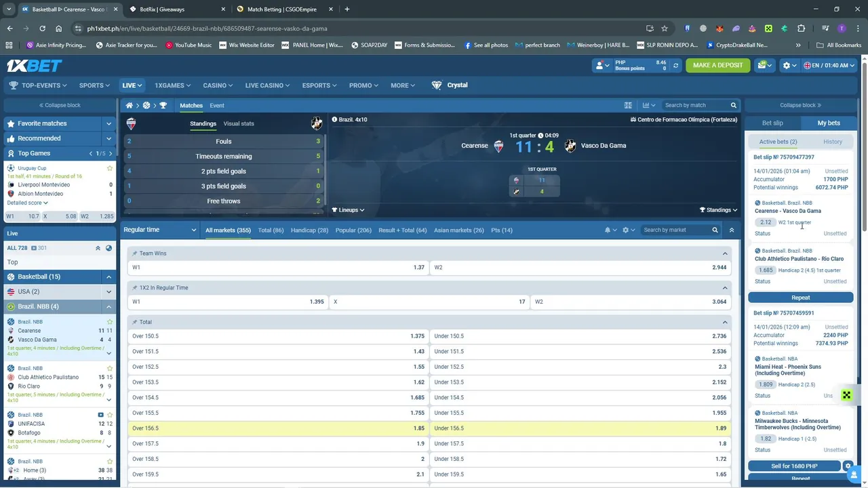Click the Crystal diamond icon
868x488 pixels.
pos(437,85)
